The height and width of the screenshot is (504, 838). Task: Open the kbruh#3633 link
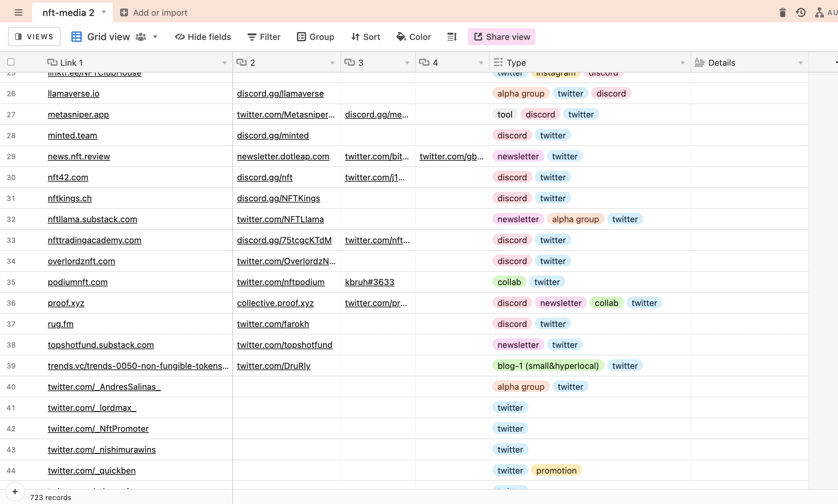coord(370,282)
